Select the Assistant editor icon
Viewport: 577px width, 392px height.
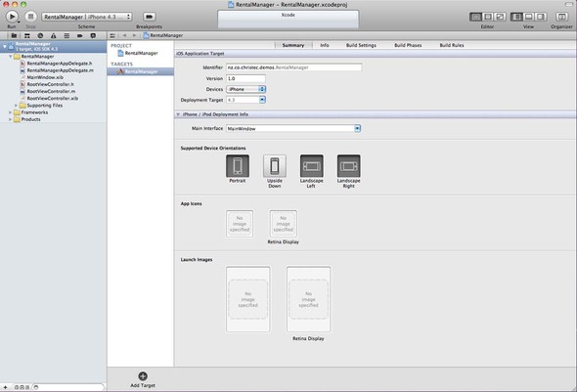click(x=488, y=17)
